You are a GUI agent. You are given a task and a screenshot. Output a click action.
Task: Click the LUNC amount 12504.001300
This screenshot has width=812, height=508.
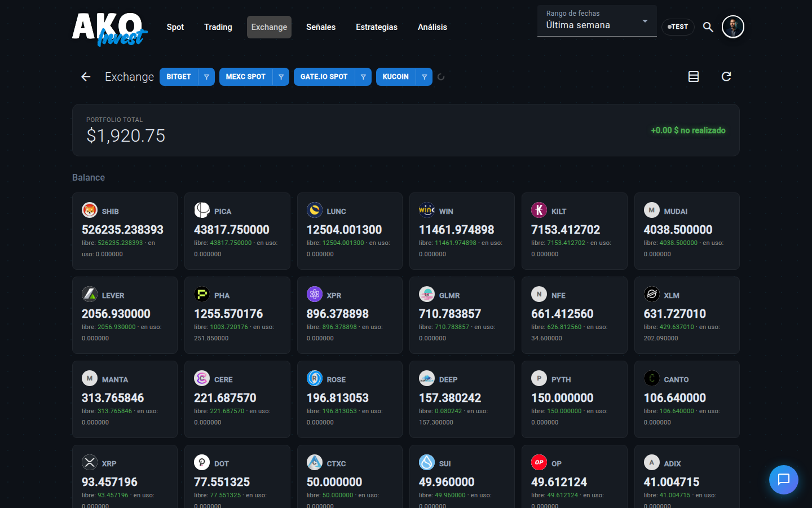344,230
